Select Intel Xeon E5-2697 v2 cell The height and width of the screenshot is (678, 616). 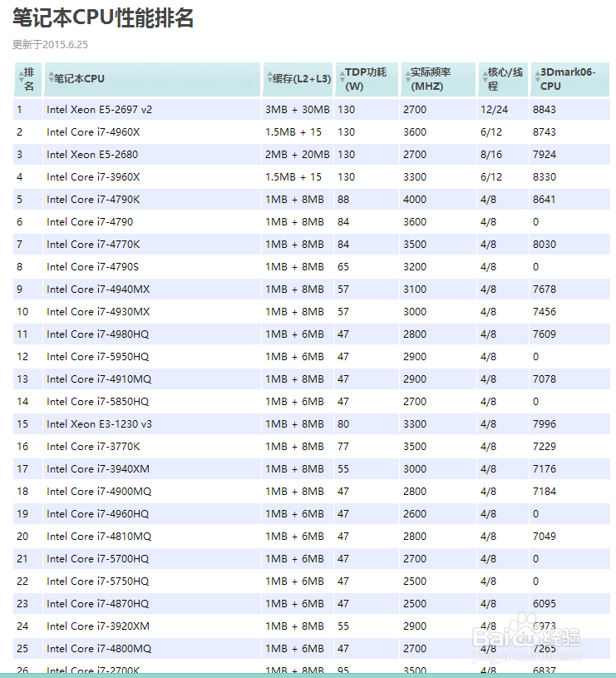click(151, 110)
